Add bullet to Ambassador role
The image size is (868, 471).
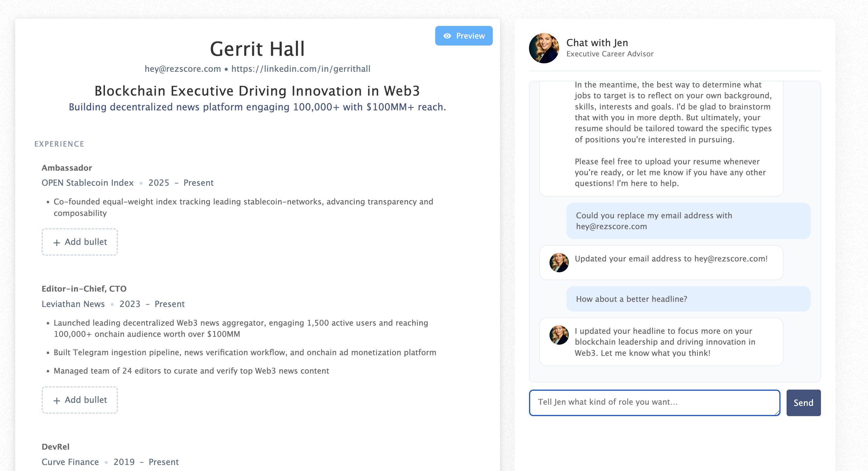tap(80, 242)
